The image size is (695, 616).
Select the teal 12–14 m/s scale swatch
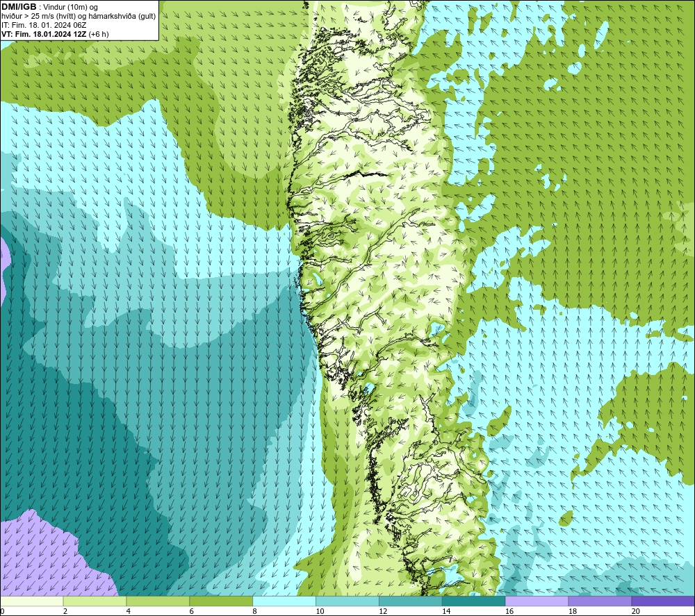[411, 601]
